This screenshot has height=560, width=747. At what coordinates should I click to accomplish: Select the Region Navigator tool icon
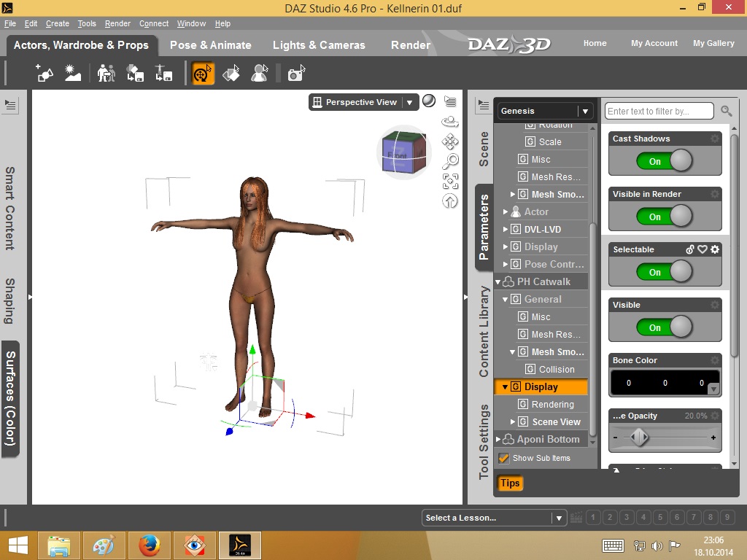point(260,74)
